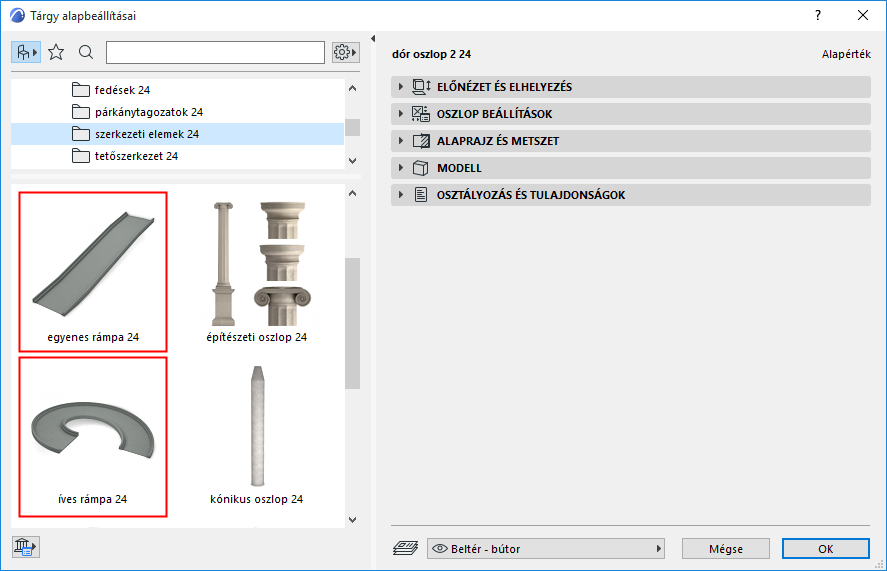This screenshot has width=887, height=571.
Task: Click the folder tree scroll-up arrow
Action: point(352,88)
